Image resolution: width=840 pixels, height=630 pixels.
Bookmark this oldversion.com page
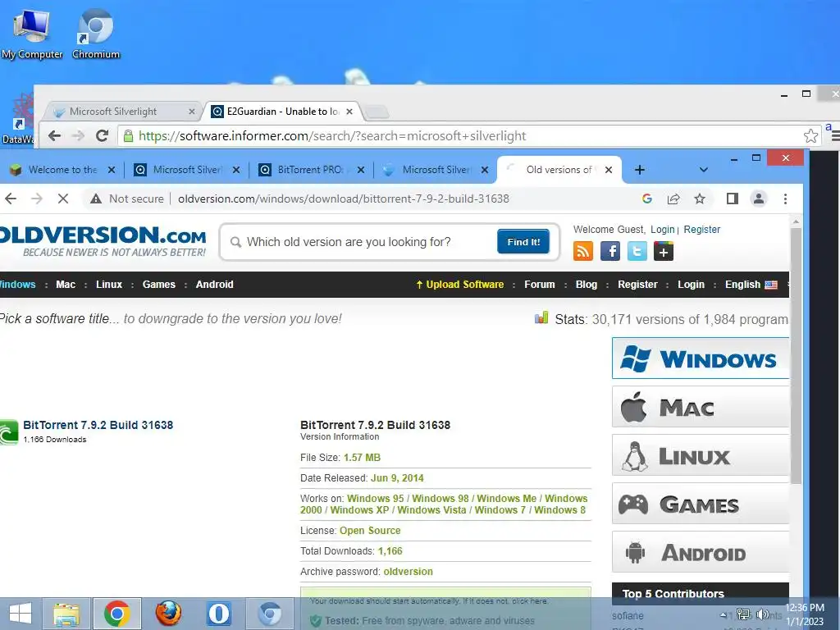point(700,199)
